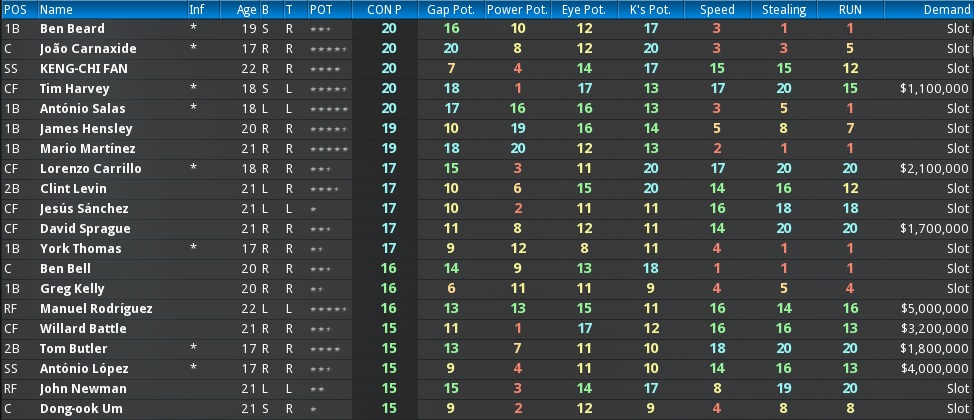Click Mario Martínez's star rating icon
974x420 pixels.
[x=329, y=149]
